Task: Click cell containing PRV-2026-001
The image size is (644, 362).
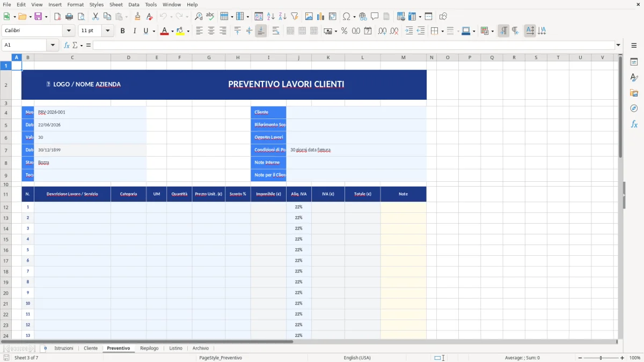Action: [x=90, y=112]
